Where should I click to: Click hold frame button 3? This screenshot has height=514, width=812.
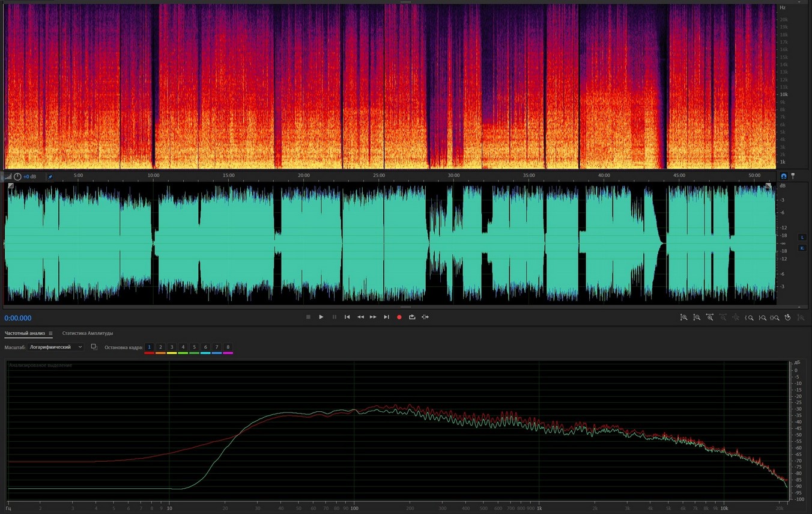172,347
